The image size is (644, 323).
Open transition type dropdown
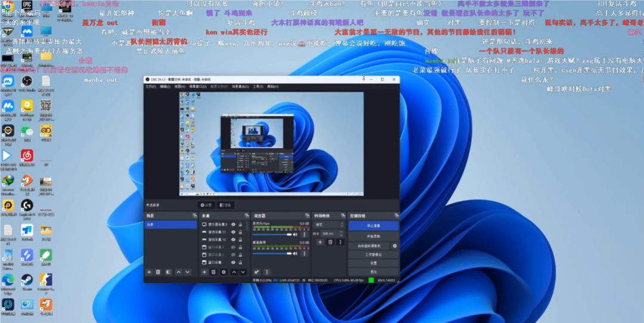click(329, 224)
